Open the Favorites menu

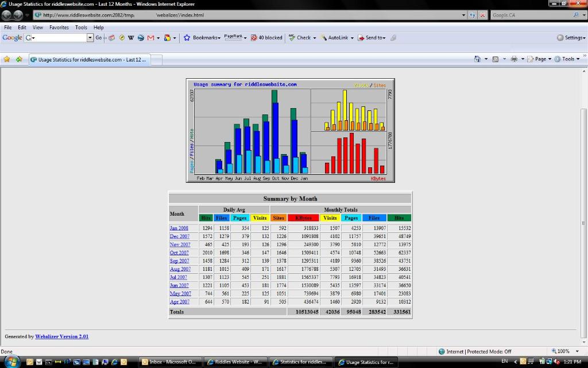point(59,28)
